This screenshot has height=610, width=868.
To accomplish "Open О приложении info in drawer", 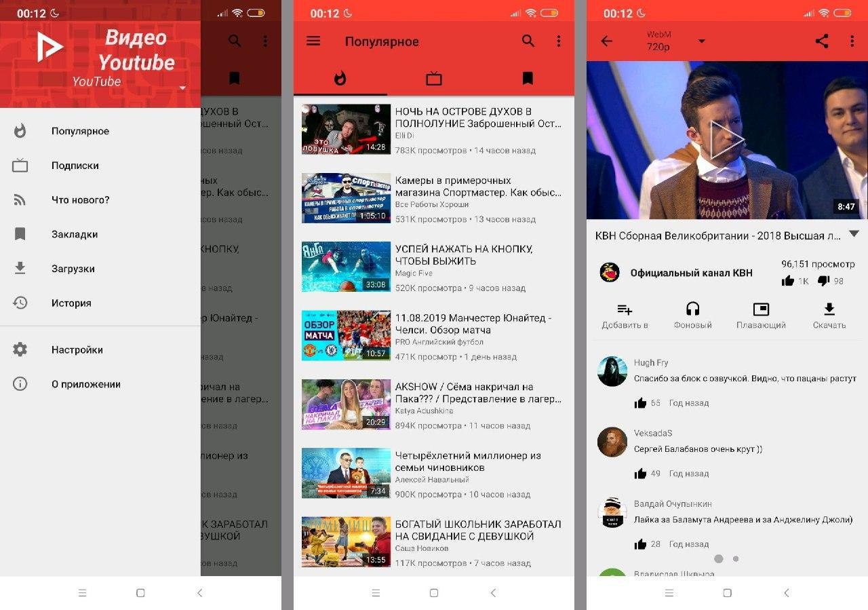I will 100,384.
